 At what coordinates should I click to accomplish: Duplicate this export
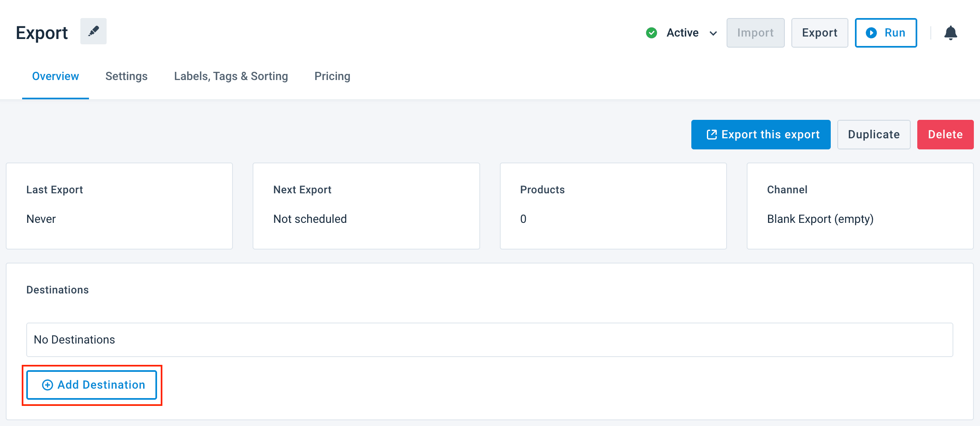(873, 135)
